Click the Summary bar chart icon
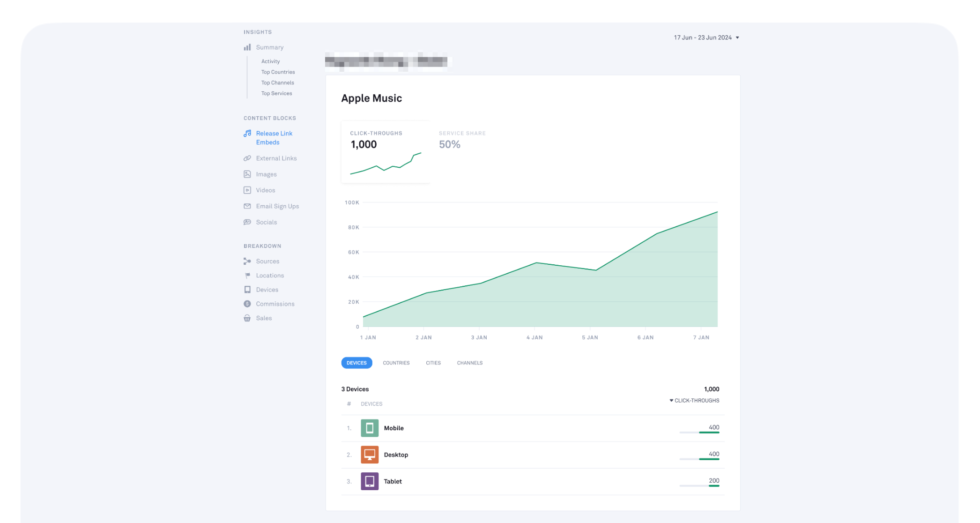980x523 pixels. point(247,47)
